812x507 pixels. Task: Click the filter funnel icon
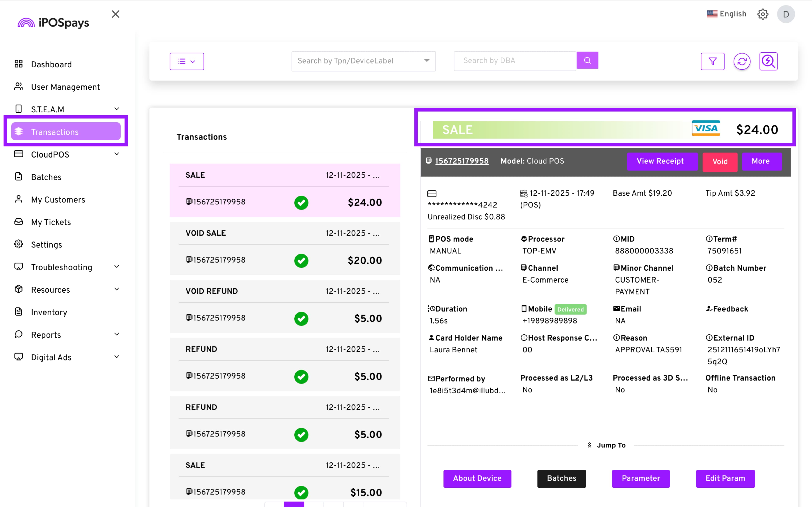click(x=712, y=61)
